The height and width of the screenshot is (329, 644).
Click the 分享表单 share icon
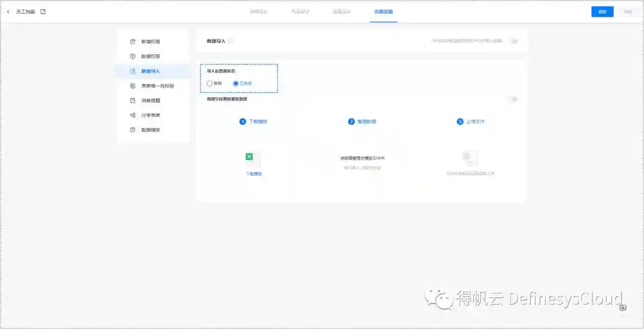(133, 115)
